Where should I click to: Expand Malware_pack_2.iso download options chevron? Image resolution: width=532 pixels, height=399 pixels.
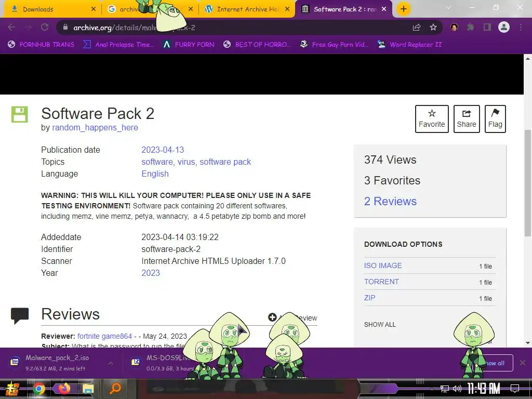(x=111, y=363)
